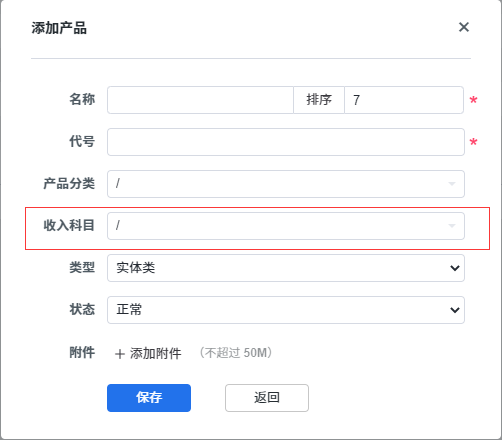
Task: Click the 添加产品 dialog title
Action: coord(59,28)
